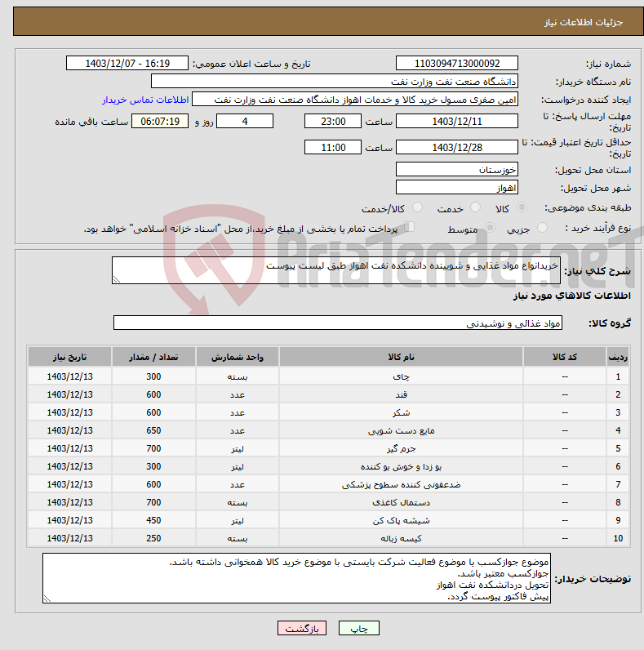The height and width of the screenshot is (650, 644).
Task: Select the شکر item name cell
Action: click(401, 412)
